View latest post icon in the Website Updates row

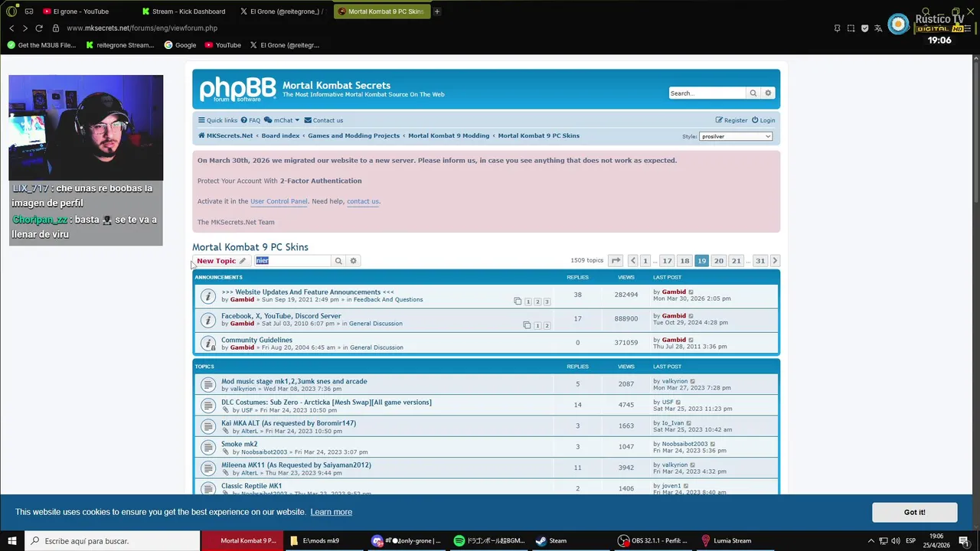click(691, 292)
